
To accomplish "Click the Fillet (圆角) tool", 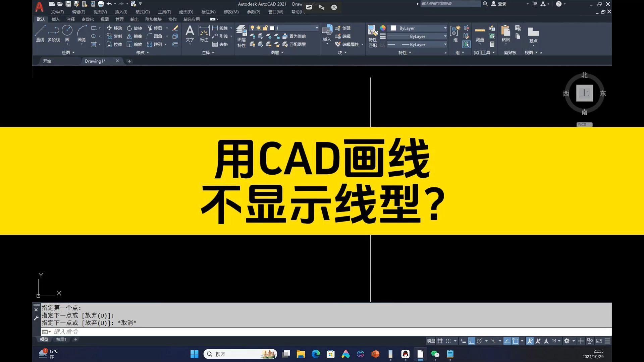I will pos(155,36).
